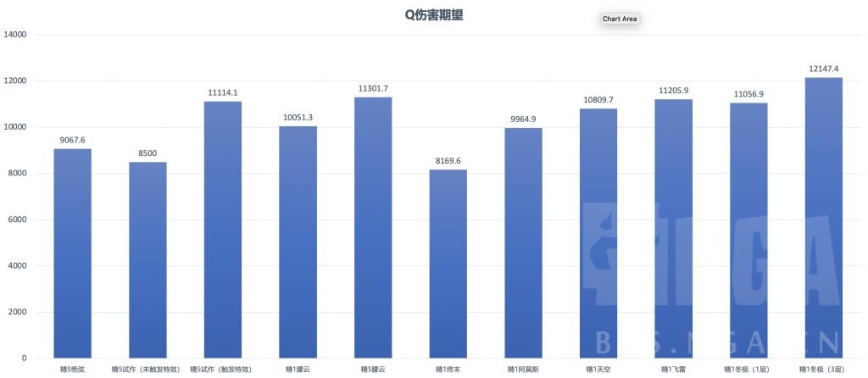Select the 精1腰云 bar
Viewport: 868px width, 378px height.
[x=298, y=242]
